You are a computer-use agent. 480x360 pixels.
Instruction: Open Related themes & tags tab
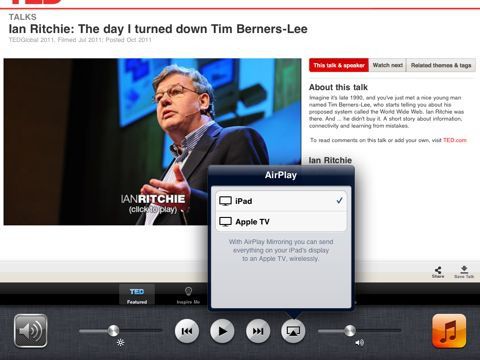pyautogui.click(x=441, y=65)
